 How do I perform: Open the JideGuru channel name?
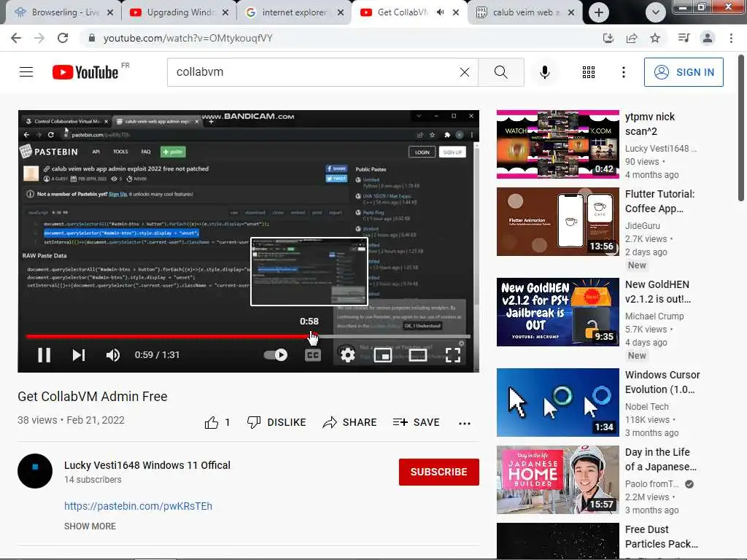[x=642, y=226]
